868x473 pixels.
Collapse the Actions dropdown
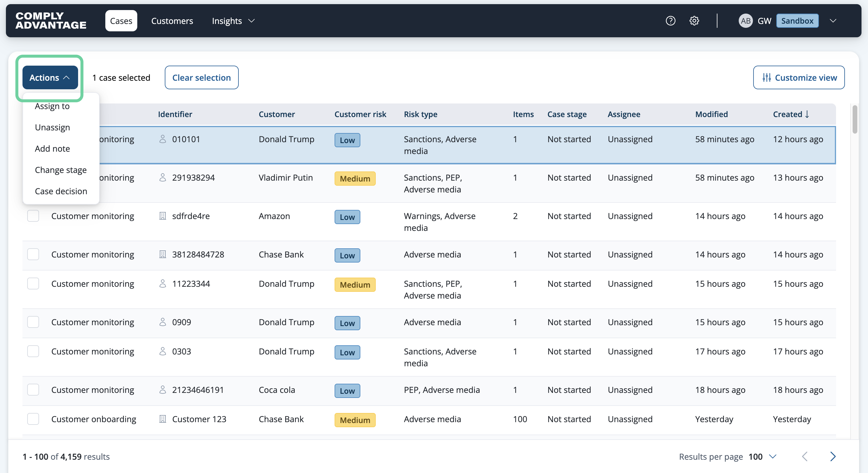coord(50,77)
